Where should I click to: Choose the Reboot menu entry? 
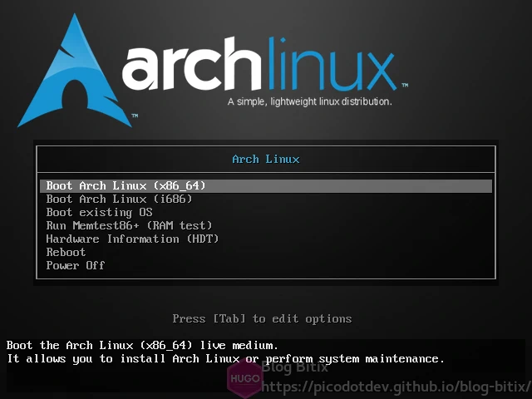[x=66, y=252]
